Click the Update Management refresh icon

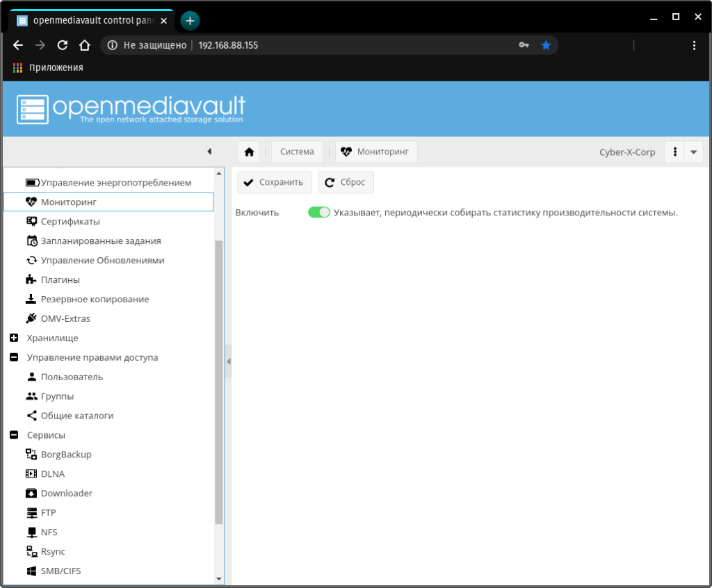click(x=31, y=261)
